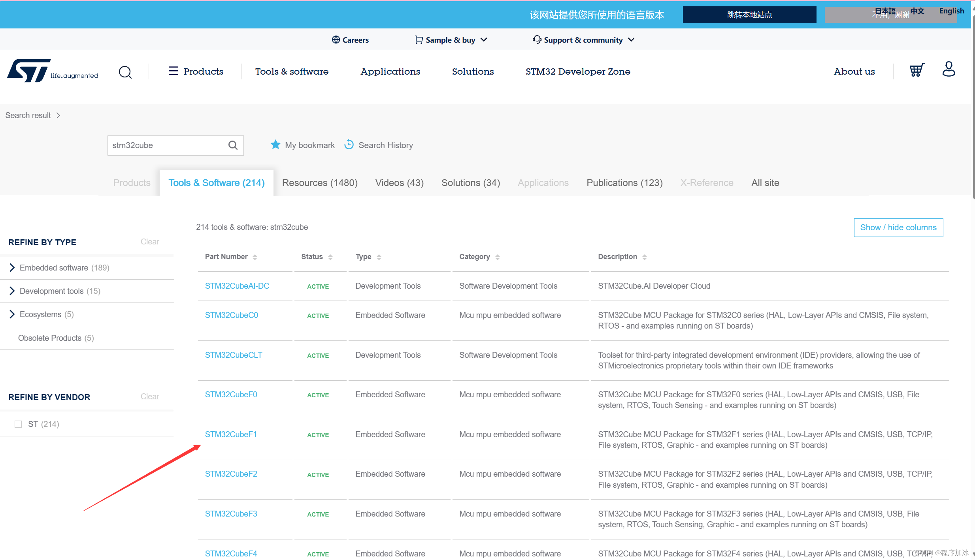This screenshot has height=560, width=975.
Task: Open My bookmark star icon
Action: pyautogui.click(x=275, y=145)
